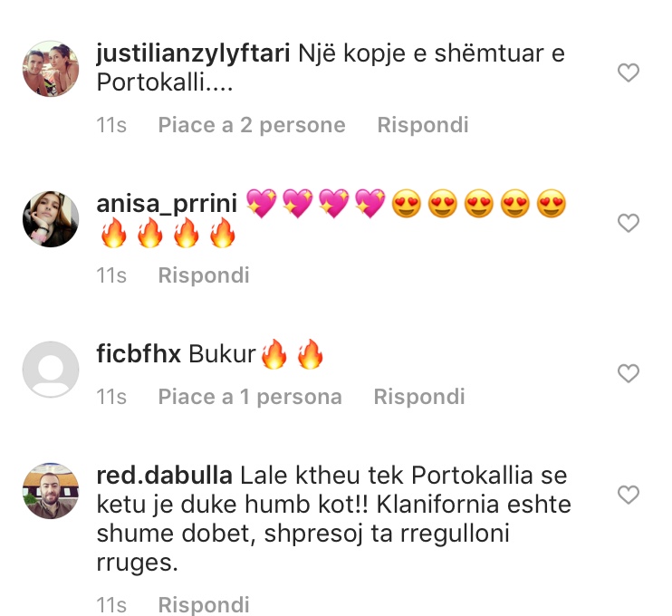Image resolution: width=672 pixels, height=616 pixels.
Task: Like justilianzylyftari's comment with the heart icon
Action: (629, 72)
